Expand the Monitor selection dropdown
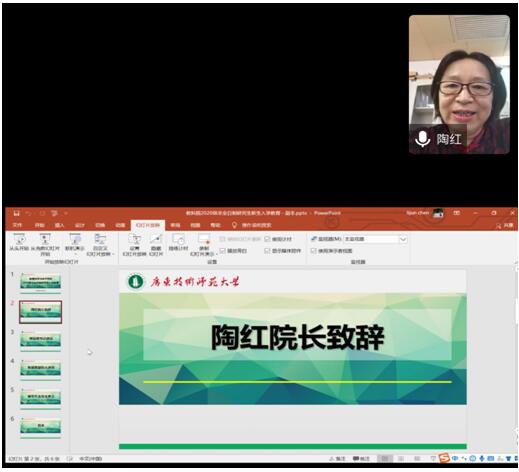 403,239
